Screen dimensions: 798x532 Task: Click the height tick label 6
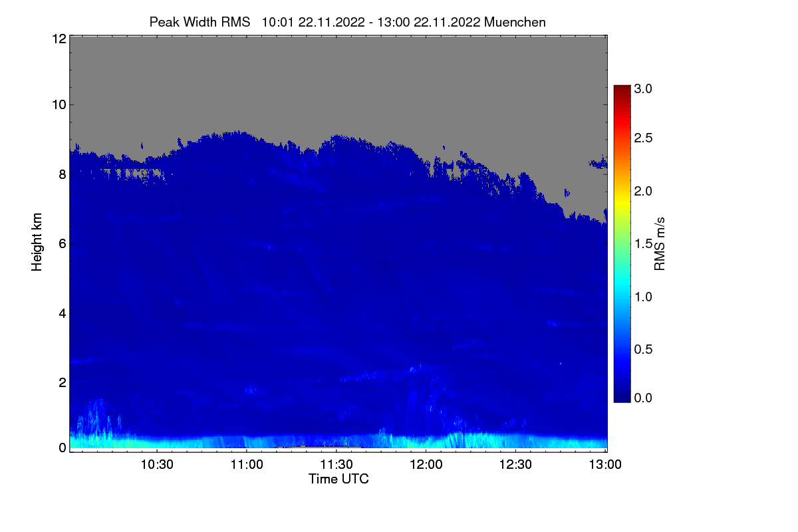tap(62, 244)
